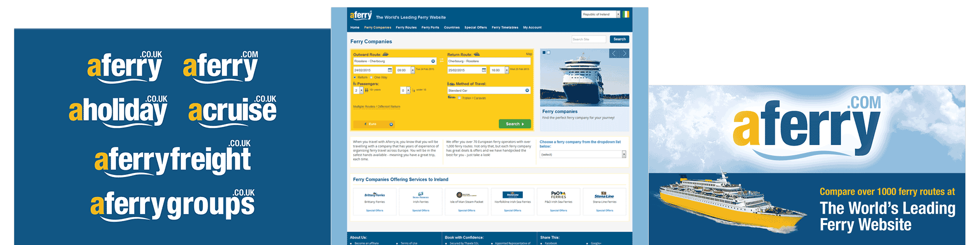
Task: Show previous slide in ferry image carousel
Action: tap(614, 53)
